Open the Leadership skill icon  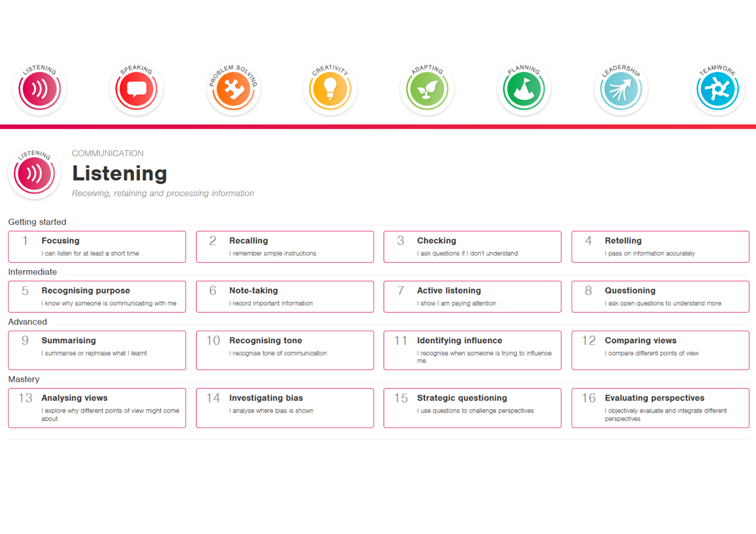[x=621, y=88]
